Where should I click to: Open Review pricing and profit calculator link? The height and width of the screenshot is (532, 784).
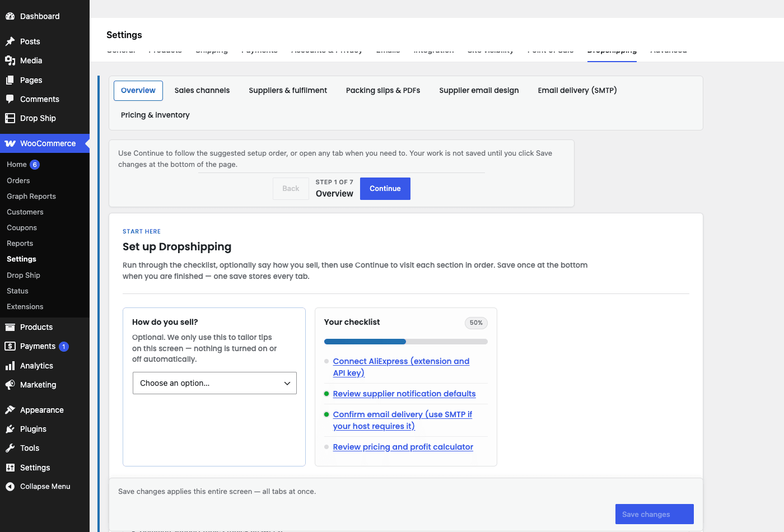[403, 447]
